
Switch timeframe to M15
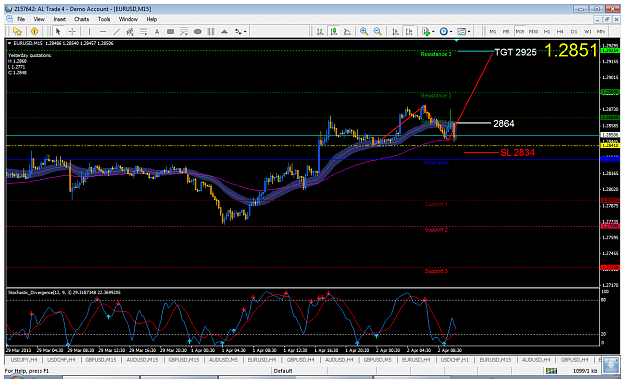(520, 31)
